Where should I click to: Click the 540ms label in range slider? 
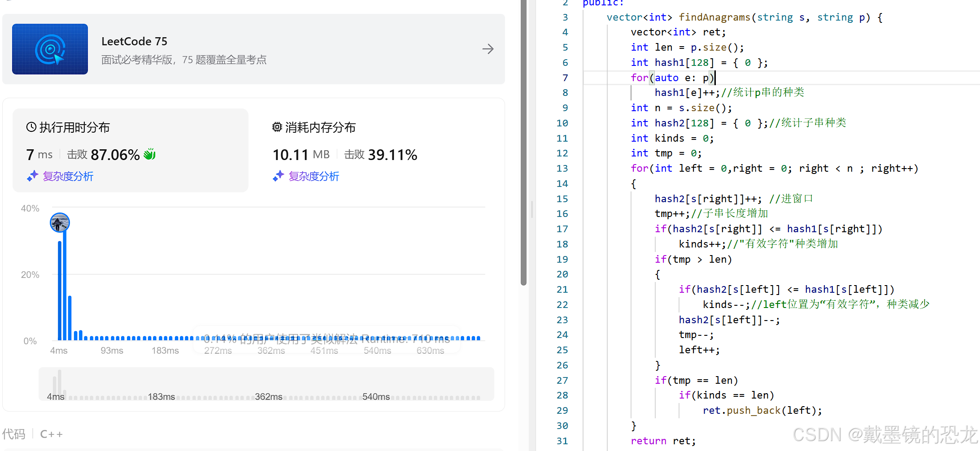tap(376, 397)
